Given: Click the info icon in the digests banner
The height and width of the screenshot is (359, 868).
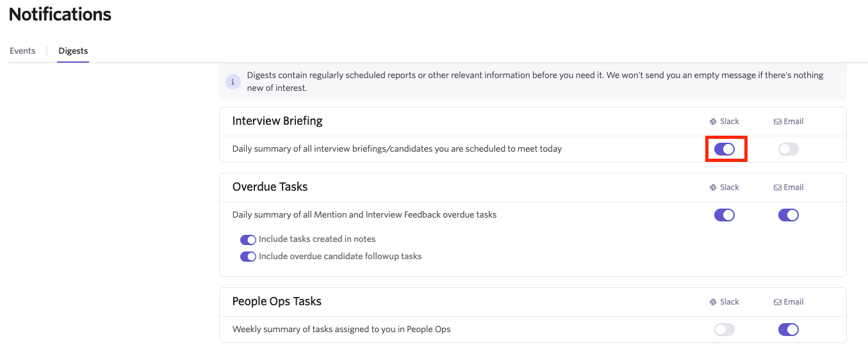Looking at the screenshot, I should pyautogui.click(x=233, y=82).
